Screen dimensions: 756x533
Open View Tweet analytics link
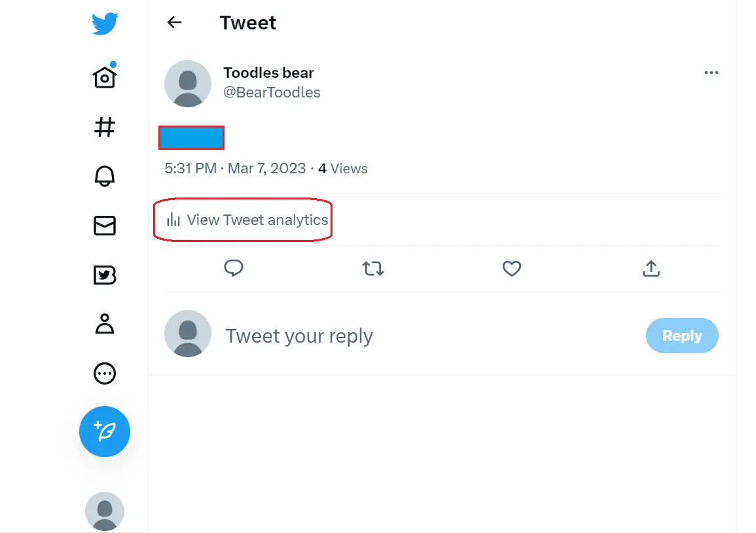click(248, 220)
